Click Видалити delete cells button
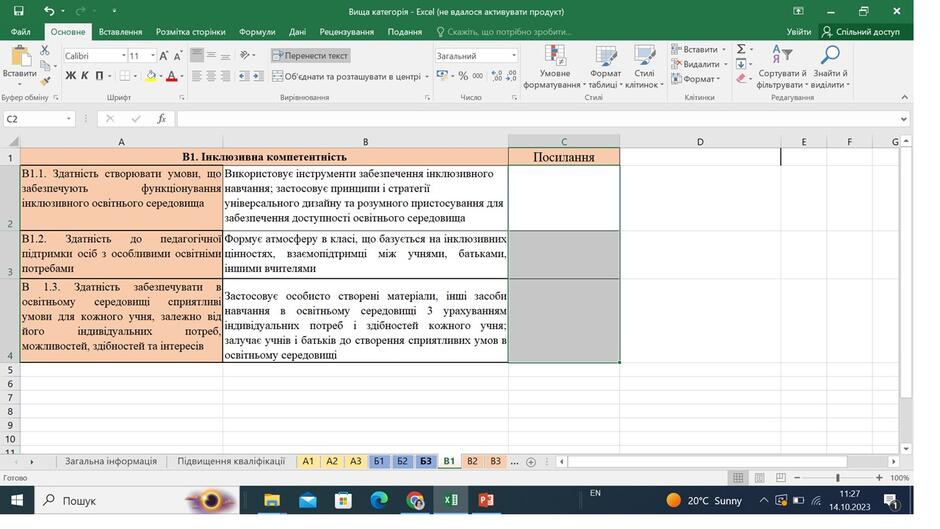 (x=700, y=64)
